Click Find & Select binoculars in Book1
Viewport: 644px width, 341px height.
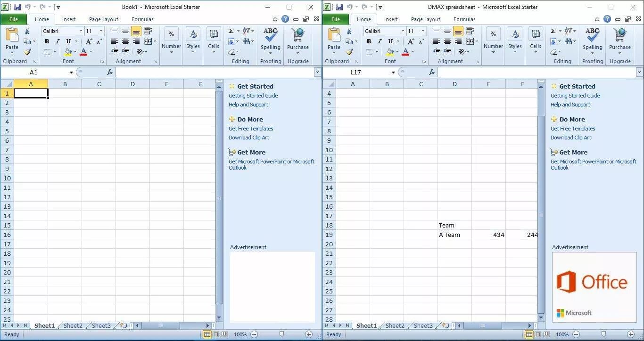(247, 41)
